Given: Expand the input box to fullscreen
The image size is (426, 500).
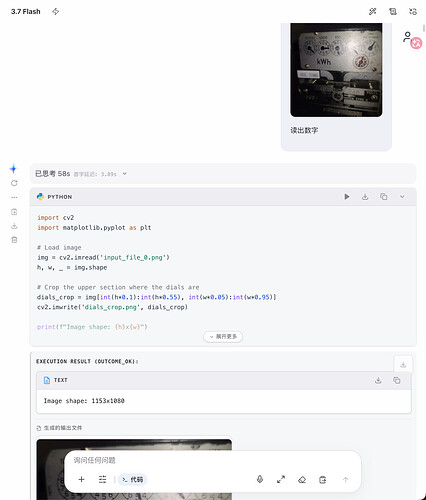Looking at the screenshot, I should coord(281,480).
